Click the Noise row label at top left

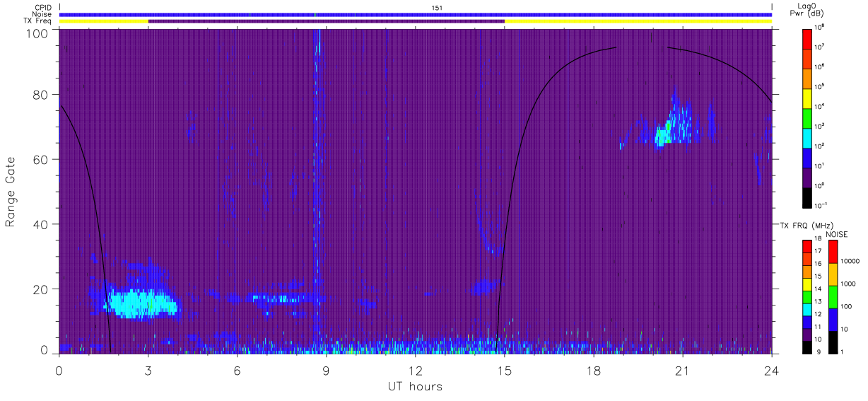[x=43, y=14]
